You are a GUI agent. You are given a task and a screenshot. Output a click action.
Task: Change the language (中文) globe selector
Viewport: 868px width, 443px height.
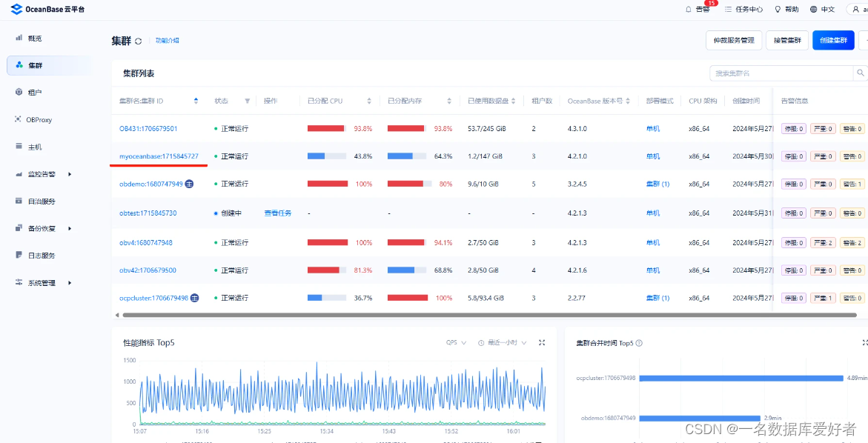click(822, 10)
